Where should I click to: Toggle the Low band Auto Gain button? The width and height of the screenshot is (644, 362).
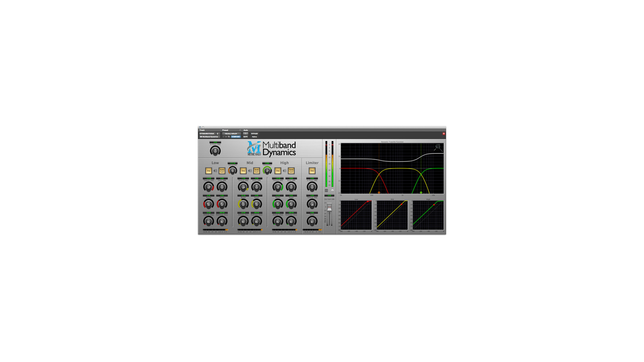(x=222, y=171)
